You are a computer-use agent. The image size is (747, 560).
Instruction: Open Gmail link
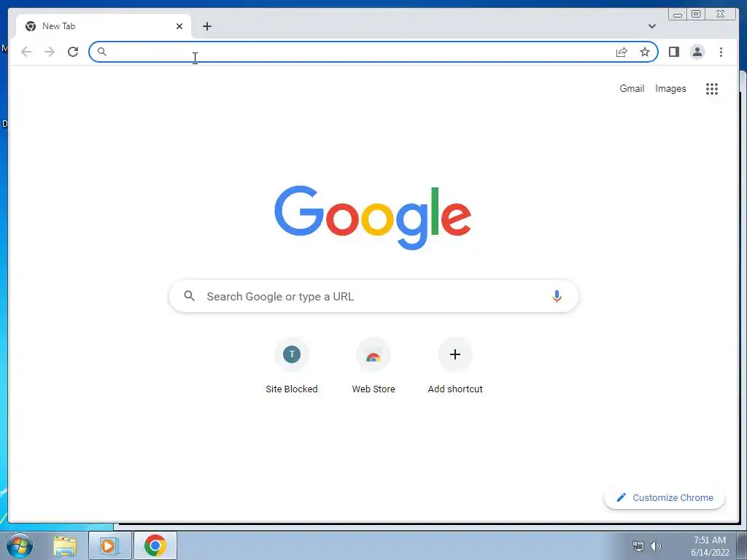[632, 88]
